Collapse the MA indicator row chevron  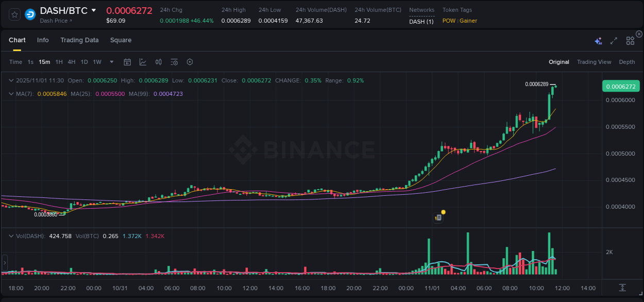[x=10, y=94]
